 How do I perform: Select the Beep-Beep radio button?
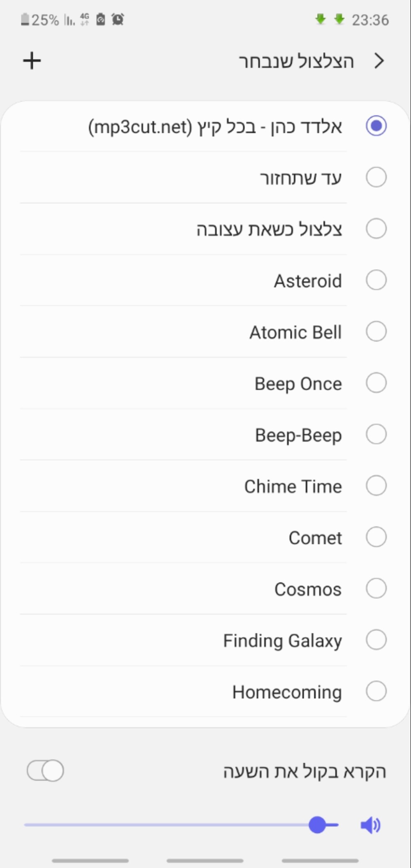[376, 435]
